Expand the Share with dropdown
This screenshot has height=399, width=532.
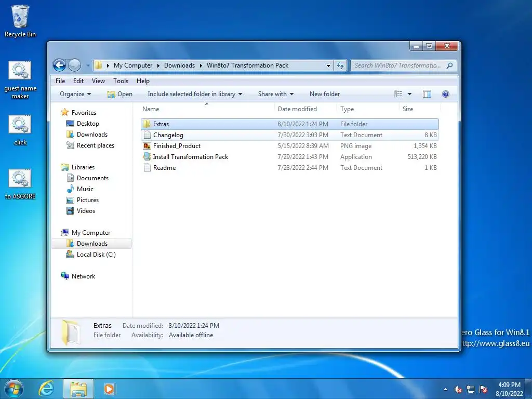point(275,94)
